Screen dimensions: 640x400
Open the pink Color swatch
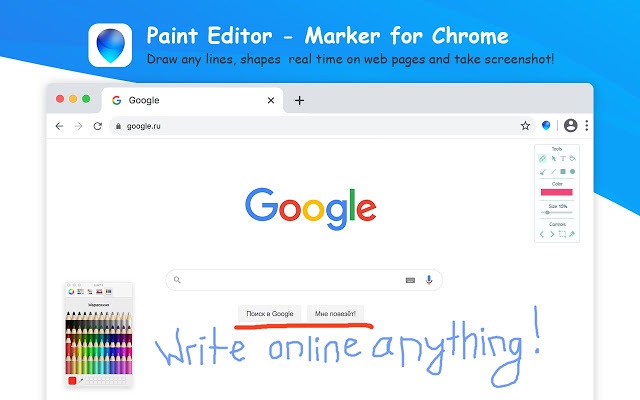coord(557,192)
